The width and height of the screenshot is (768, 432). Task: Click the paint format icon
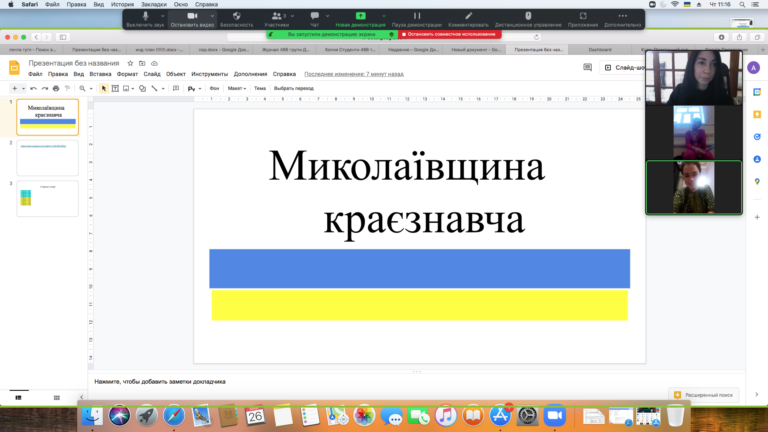68,88
